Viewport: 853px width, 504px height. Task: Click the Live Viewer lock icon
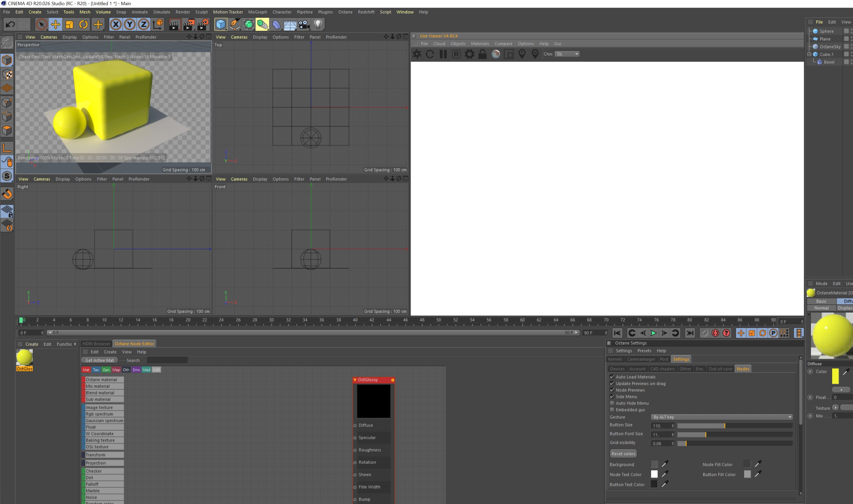click(482, 54)
